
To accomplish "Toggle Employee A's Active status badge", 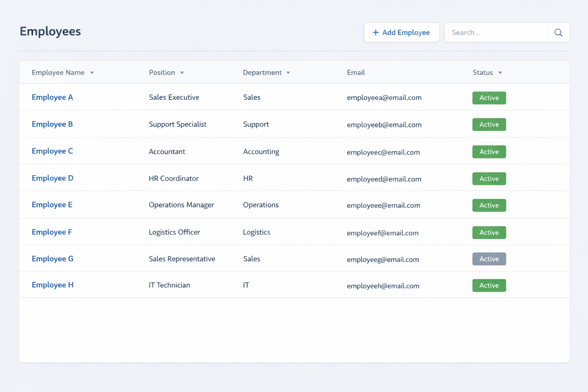I will point(489,98).
